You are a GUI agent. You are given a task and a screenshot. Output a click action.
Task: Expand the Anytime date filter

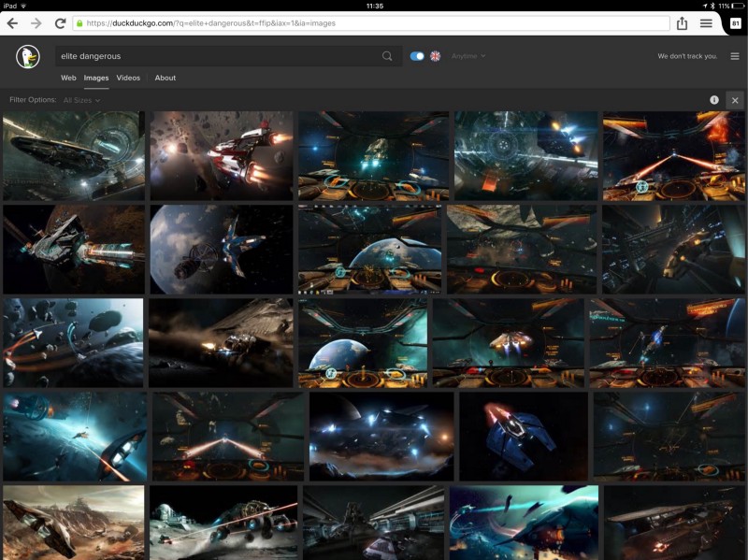(x=468, y=56)
